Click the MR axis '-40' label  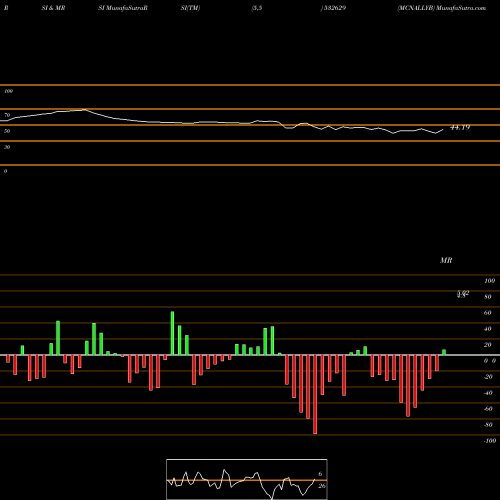point(488,393)
